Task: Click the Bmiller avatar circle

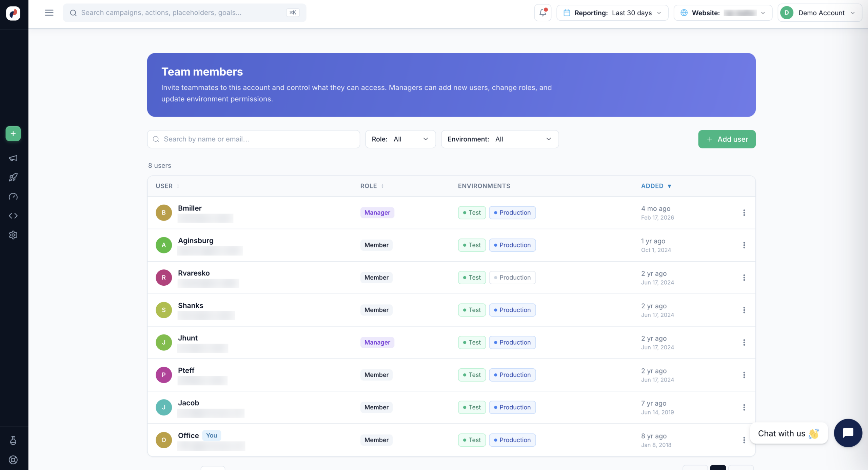Action: pos(164,213)
